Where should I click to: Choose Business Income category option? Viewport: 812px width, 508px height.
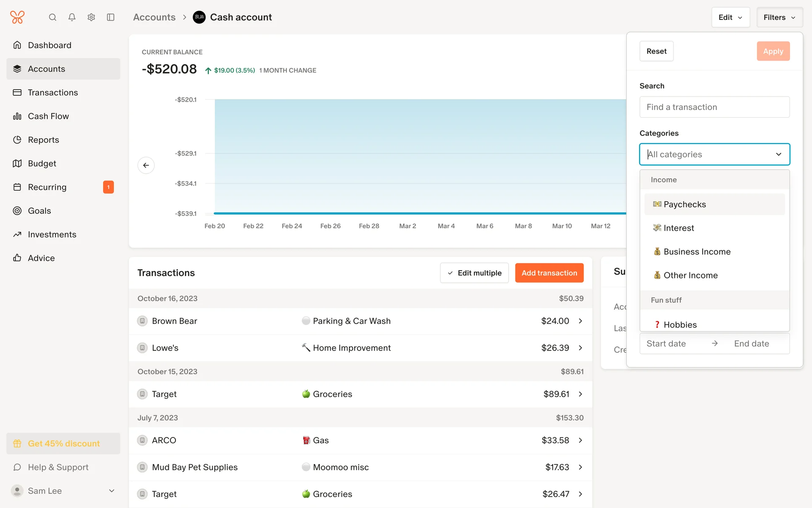pos(697,252)
